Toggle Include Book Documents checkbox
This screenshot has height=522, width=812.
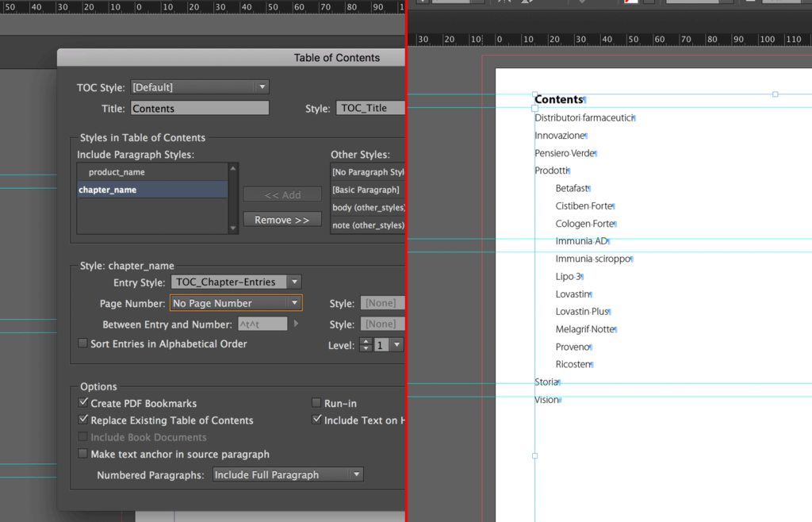tap(82, 436)
